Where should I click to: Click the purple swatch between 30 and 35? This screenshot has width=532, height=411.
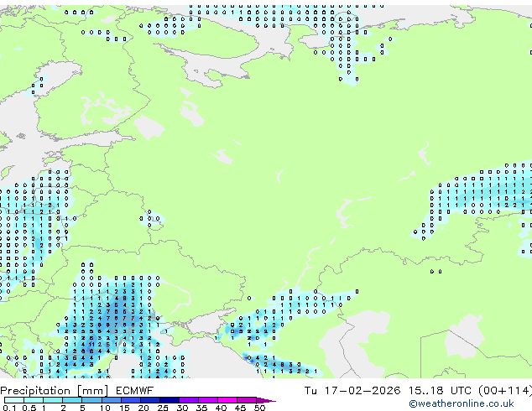click(189, 400)
